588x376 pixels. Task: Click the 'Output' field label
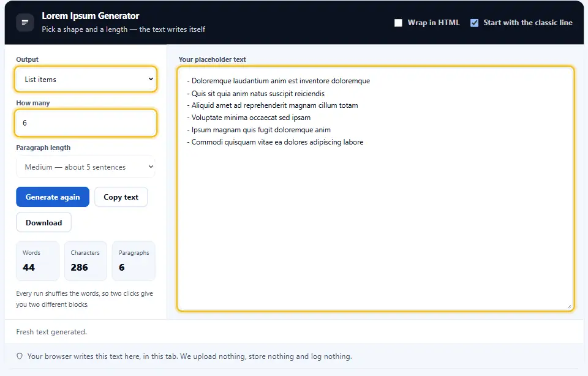(28, 59)
